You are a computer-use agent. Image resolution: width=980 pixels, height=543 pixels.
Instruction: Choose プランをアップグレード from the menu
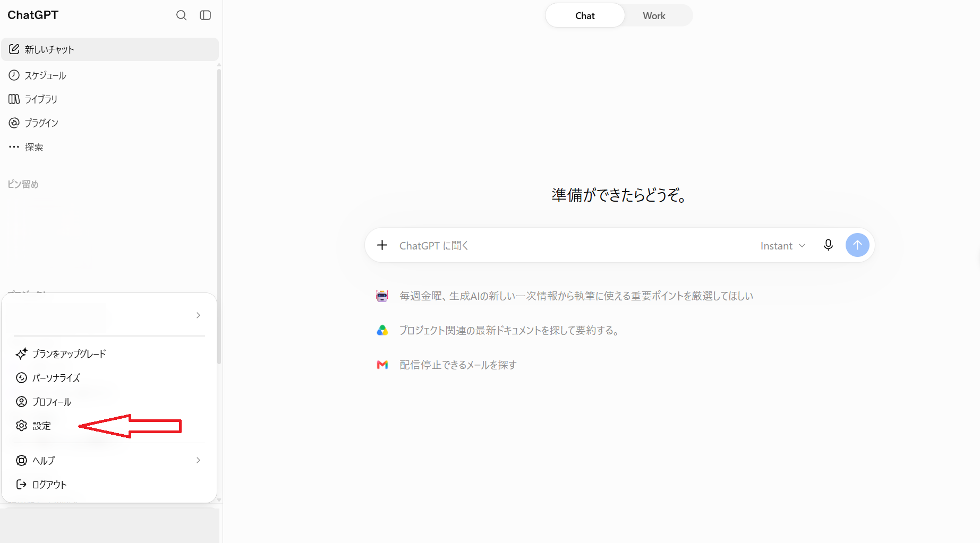[109, 354]
